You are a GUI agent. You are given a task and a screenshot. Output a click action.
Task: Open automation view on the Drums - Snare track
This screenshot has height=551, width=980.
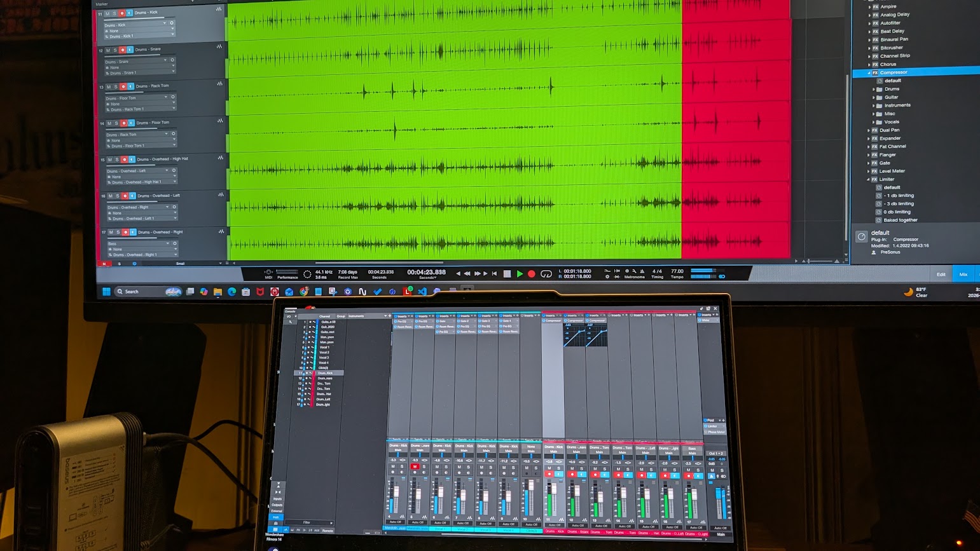(219, 46)
